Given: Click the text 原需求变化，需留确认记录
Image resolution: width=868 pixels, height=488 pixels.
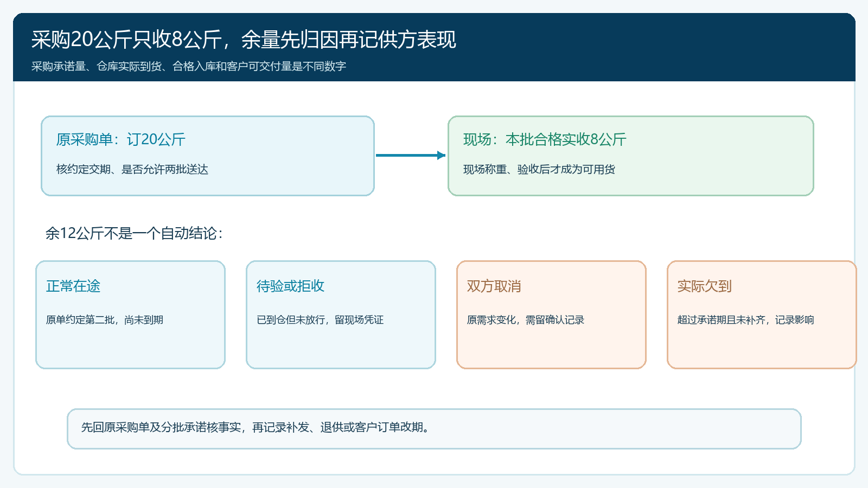Looking at the screenshot, I should click(526, 320).
